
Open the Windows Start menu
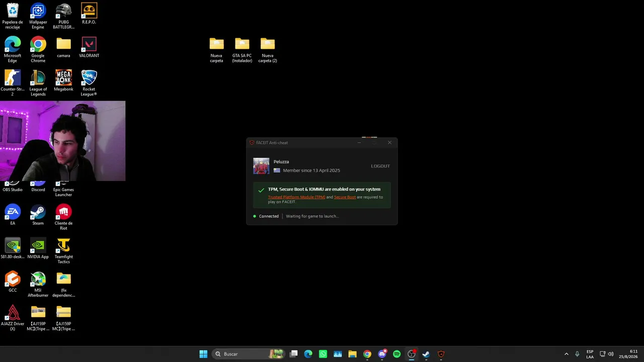pyautogui.click(x=203, y=354)
